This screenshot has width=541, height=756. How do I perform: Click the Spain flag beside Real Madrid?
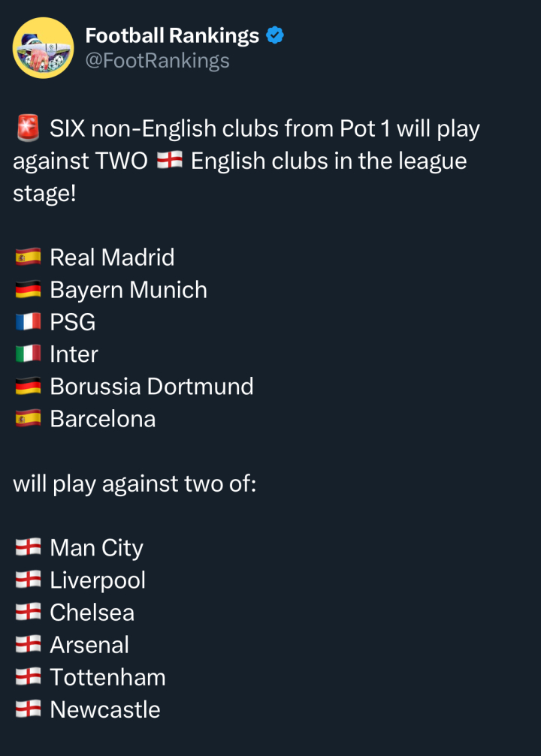[28, 257]
